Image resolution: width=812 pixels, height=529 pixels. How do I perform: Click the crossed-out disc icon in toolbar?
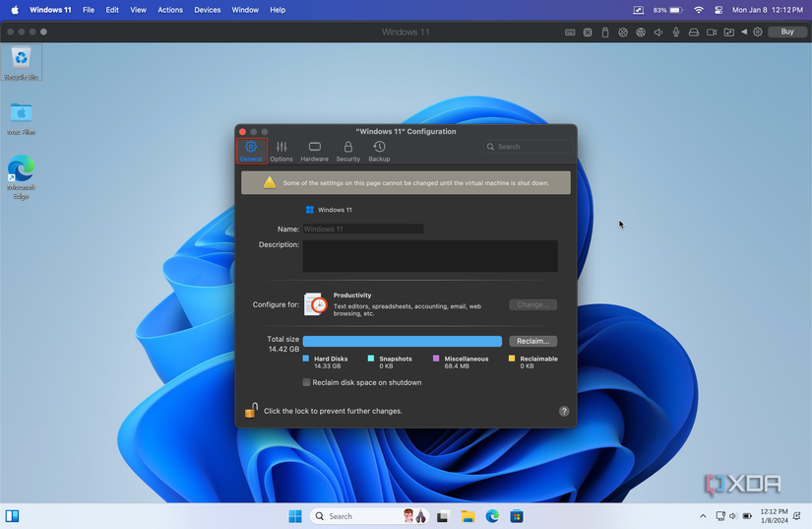pos(623,33)
